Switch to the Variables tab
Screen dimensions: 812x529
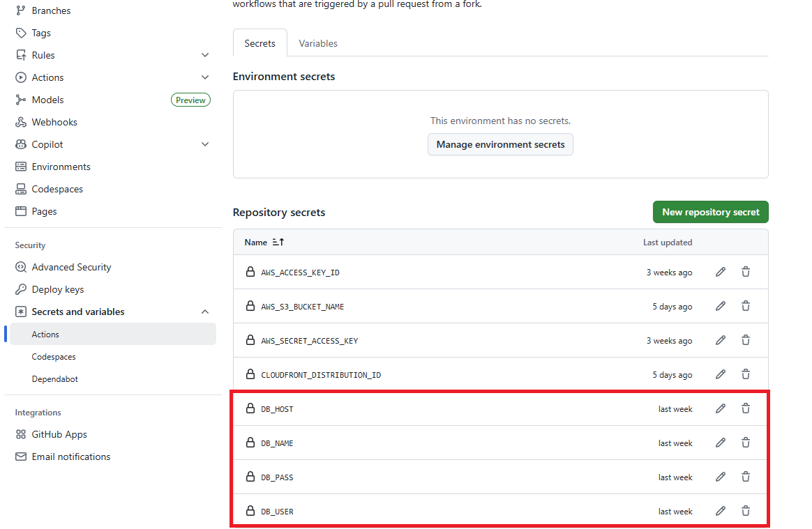[318, 43]
